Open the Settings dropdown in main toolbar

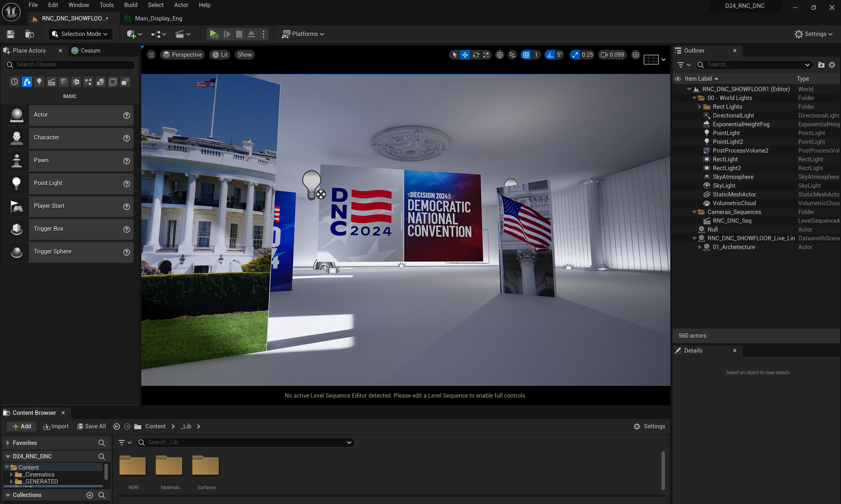(x=814, y=34)
